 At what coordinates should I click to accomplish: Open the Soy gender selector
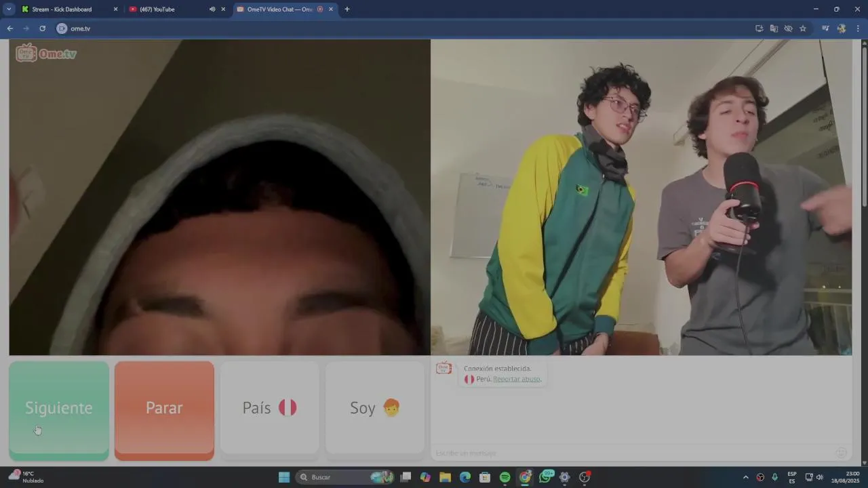tap(374, 407)
